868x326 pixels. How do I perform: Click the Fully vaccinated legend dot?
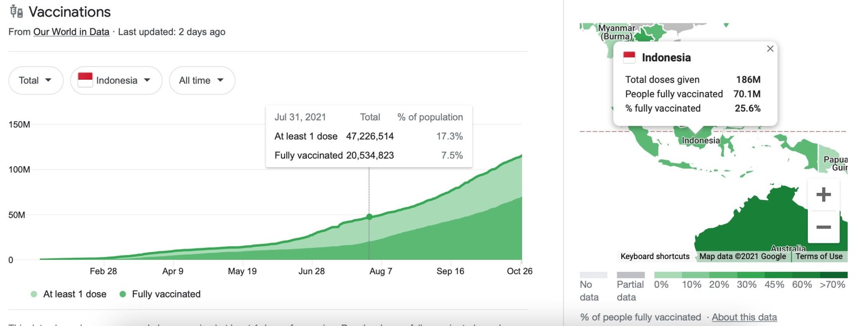pos(123,294)
